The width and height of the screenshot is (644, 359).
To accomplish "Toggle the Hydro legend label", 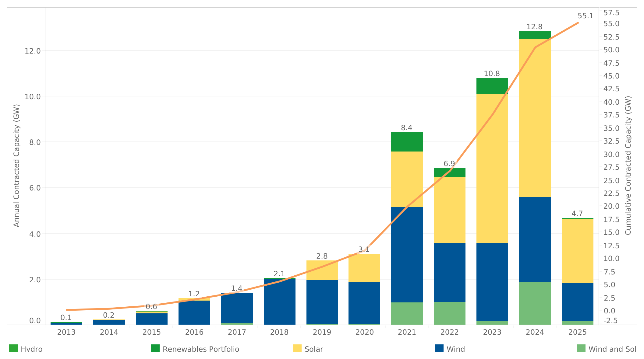I will (x=32, y=349).
